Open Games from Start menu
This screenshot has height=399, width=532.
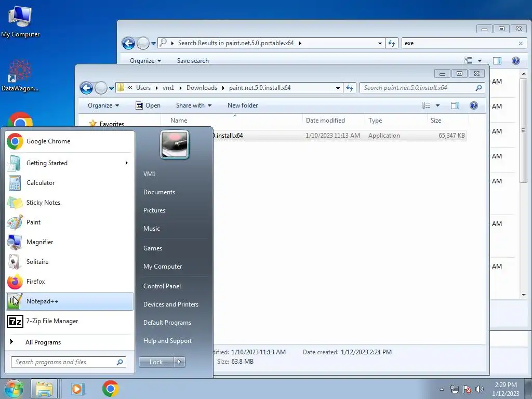(x=153, y=248)
